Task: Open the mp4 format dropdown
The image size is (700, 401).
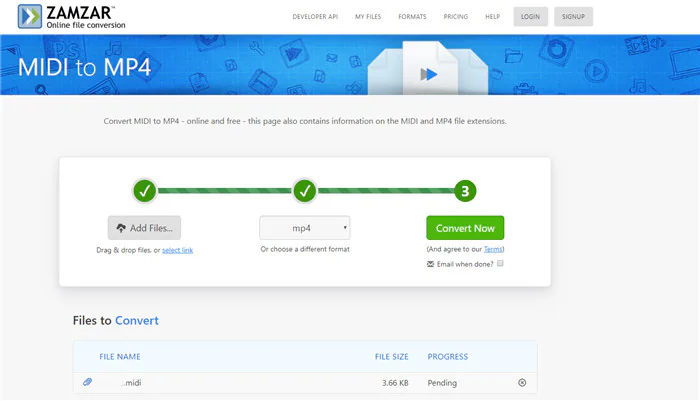Action: (x=304, y=228)
